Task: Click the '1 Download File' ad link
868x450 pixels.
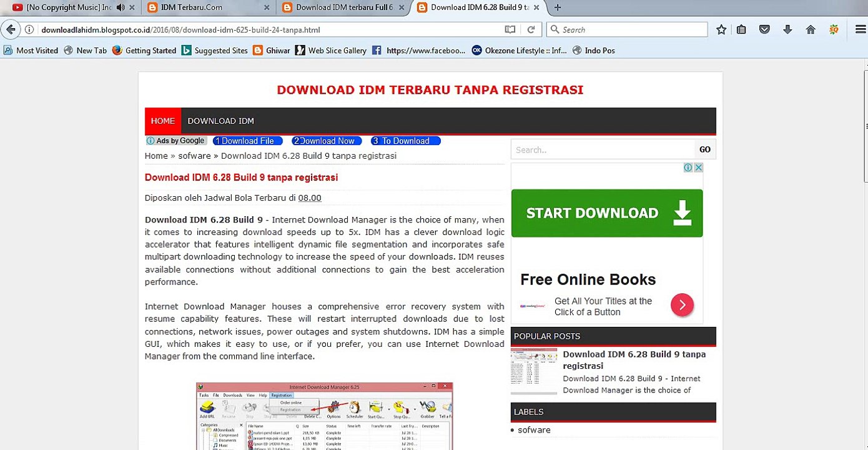Action: click(248, 141)
